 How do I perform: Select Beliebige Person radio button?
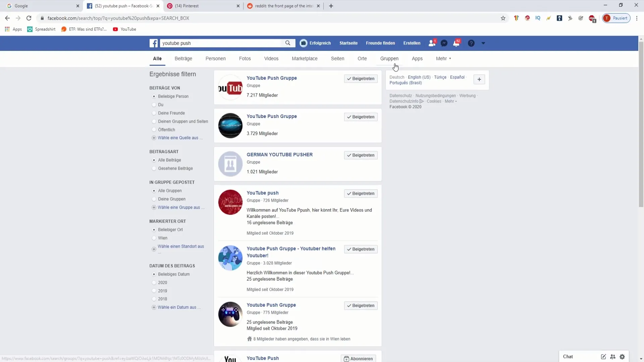click(154, 97)
